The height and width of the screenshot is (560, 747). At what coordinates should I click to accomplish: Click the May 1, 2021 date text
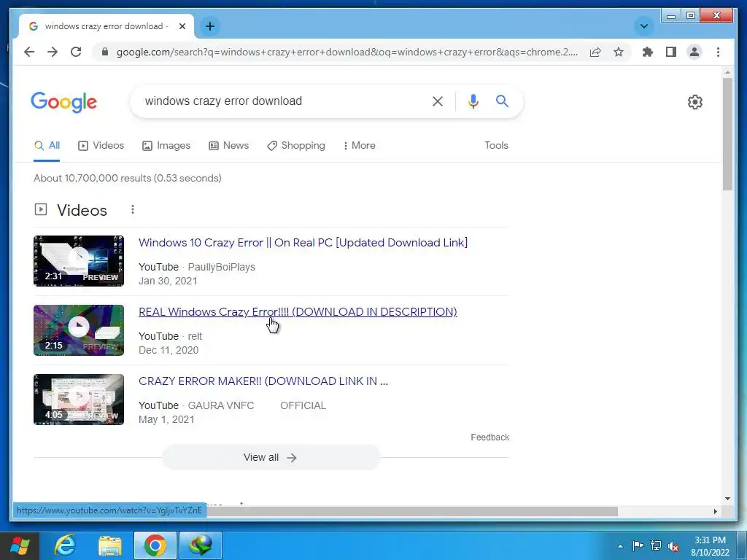pyautogui.click(x=166, y=419)
